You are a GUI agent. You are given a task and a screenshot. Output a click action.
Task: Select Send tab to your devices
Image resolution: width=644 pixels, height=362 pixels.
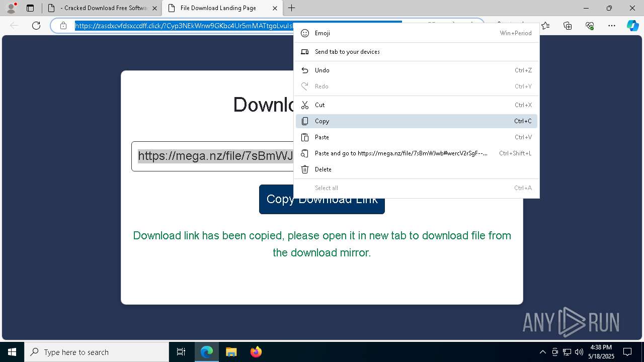(x=417, y=52)
